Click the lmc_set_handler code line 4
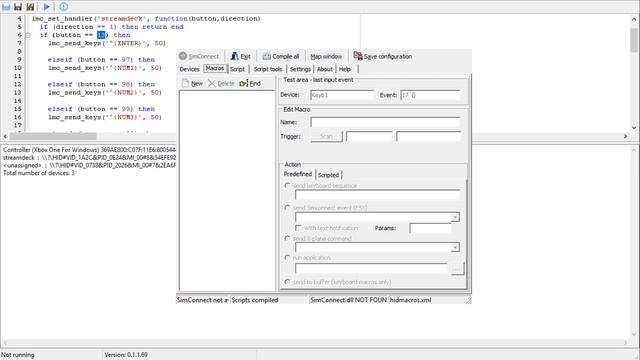 coord(146,19)
